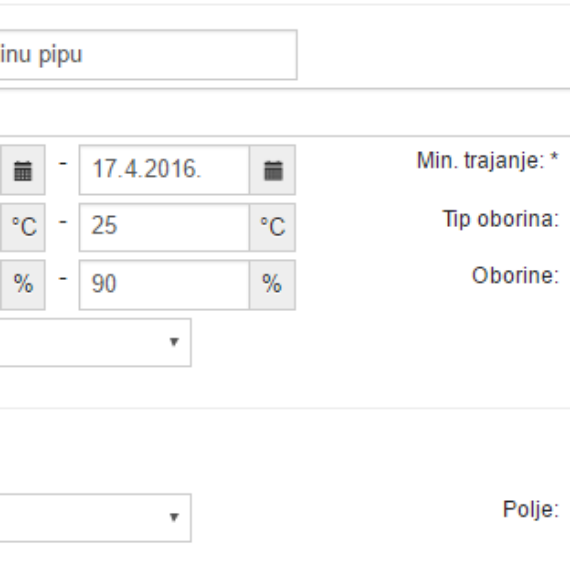Focus the max temperature field showing 25

164,227
